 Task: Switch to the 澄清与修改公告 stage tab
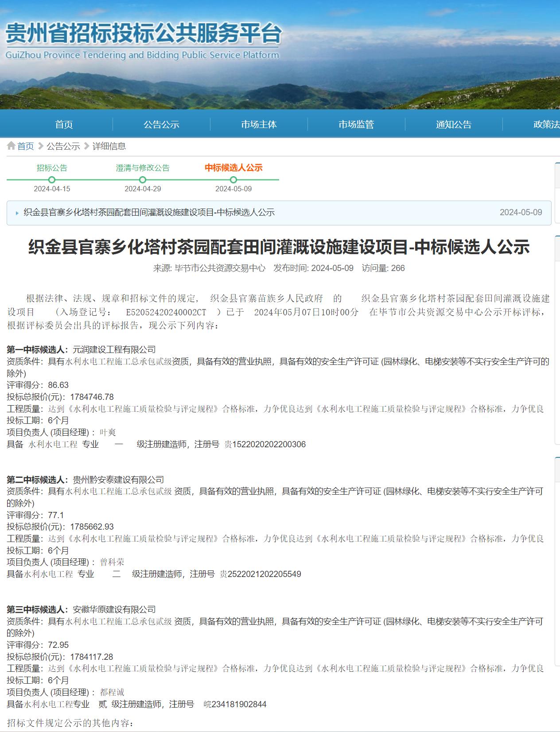click(x=143, y=168)
